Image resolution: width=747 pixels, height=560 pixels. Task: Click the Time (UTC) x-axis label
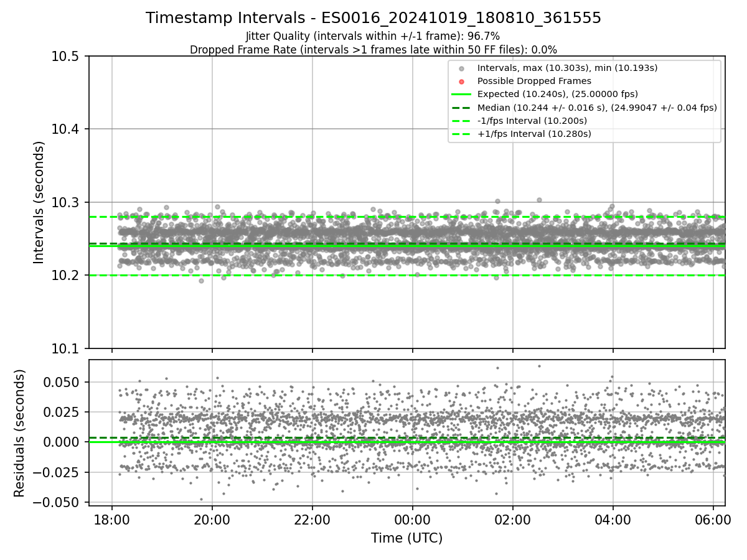pos(406,538)
